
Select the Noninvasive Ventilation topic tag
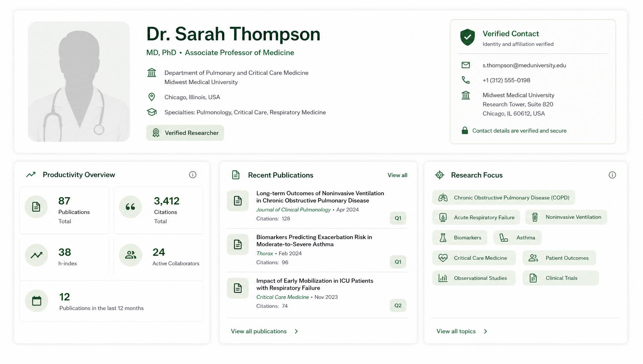pos(566,217)
